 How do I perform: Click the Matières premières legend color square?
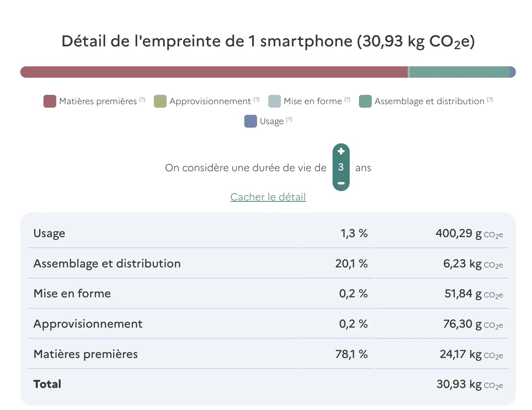point(50,101)
